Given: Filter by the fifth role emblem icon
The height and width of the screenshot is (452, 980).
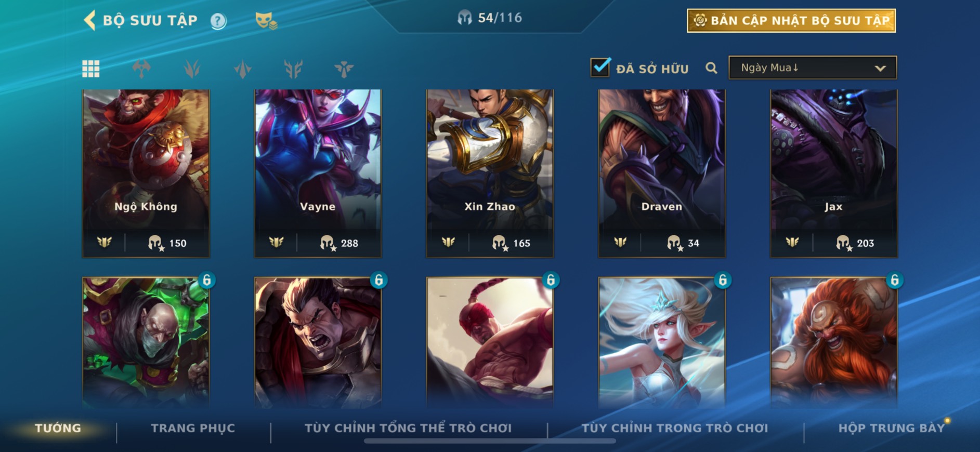Looking at the screenshot, I should pos(344,69).
